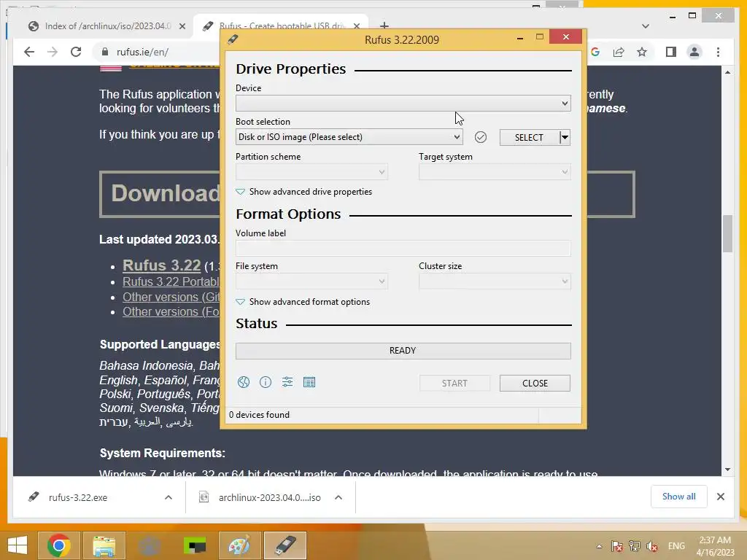Open the Cluster size dropdown
The height and width of the screenshot is (560, 747).
[495, 281]
